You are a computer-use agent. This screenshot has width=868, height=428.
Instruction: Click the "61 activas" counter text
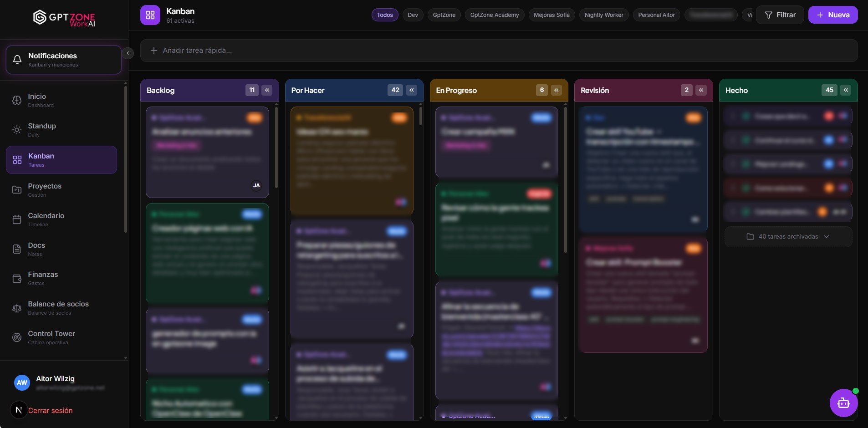[x=180, y=21]
